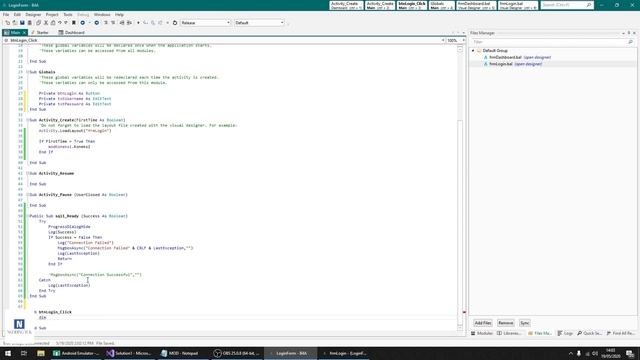Click Remove button in Files Manager
This screenshot has height=360, width=640.
tap(505, 323)
